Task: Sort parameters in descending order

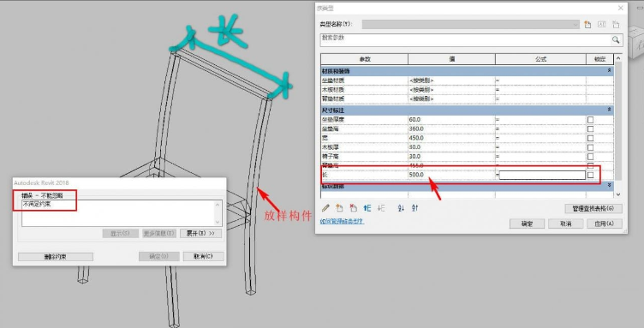Action: pos(414,208)
